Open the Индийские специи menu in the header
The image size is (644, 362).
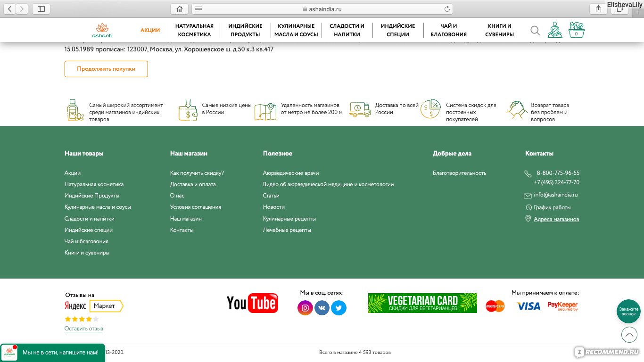(398, 30)
